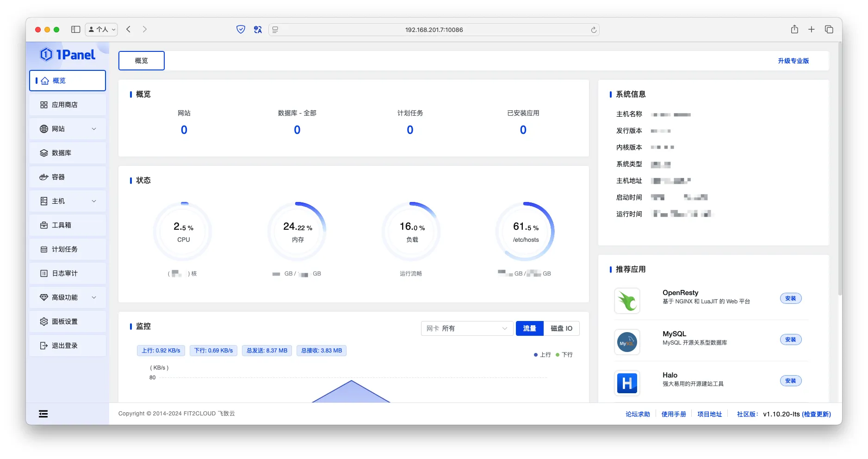Toggle Safari's sidebar panel button
The height and width of the screenshot is (459, 868).
(75, 30)
